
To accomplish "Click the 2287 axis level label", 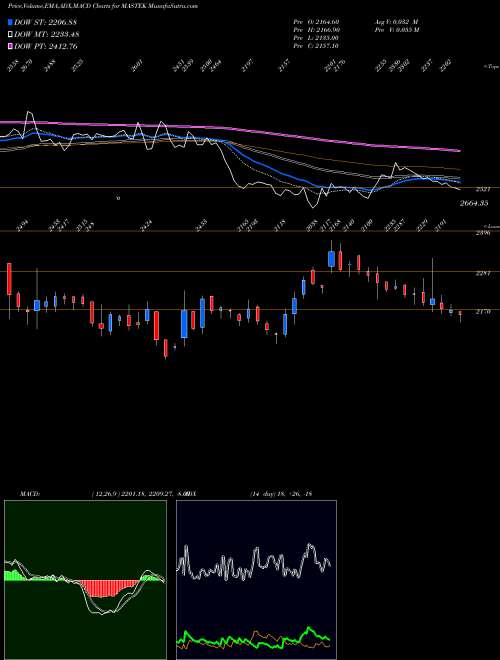I will [x=482, y=274].
